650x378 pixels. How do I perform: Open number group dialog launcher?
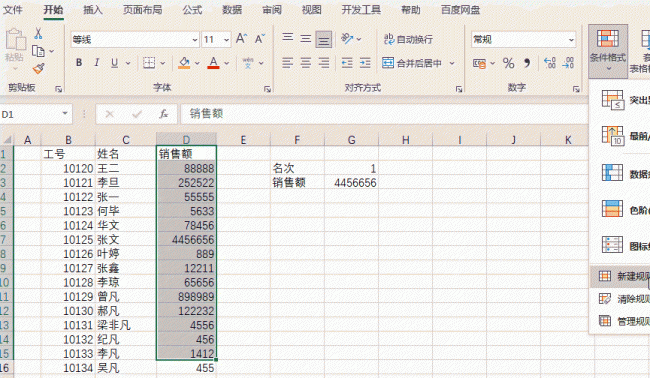[x=576, y=89]
